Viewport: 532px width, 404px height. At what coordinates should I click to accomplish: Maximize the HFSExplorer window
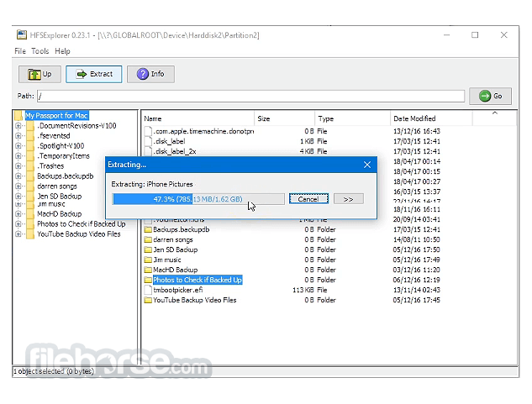pyautogui.click(x=475, y=35)
